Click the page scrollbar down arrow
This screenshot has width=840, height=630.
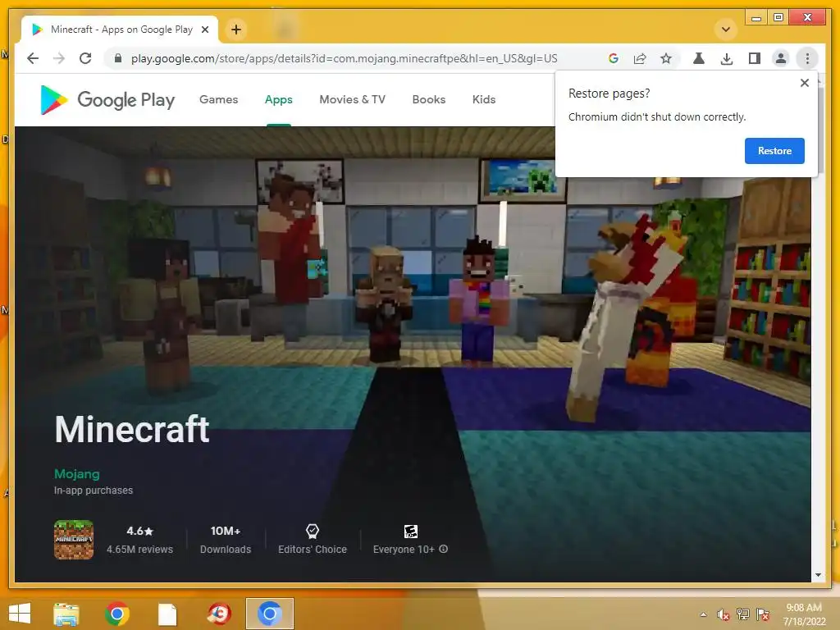pyautogui.click(x=818, y=575)
